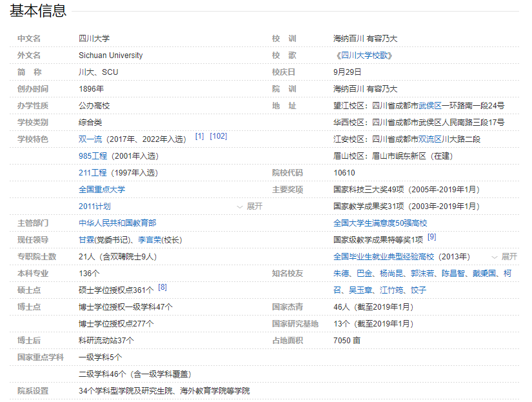Click the 甘霖 party secretary link

tap(86, 240)
